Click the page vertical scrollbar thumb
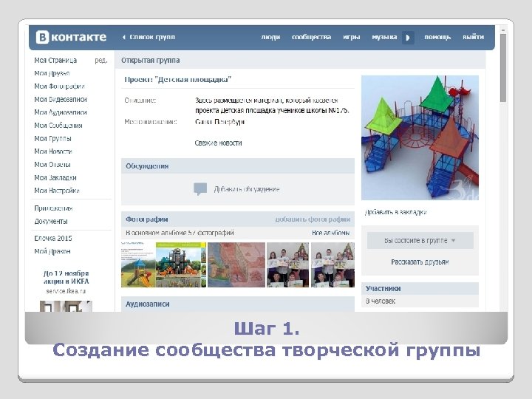 503,67
